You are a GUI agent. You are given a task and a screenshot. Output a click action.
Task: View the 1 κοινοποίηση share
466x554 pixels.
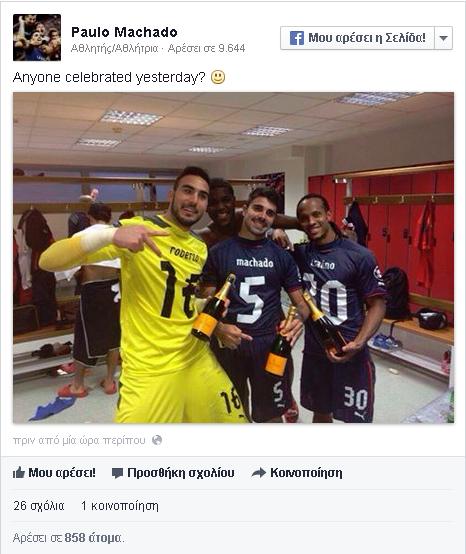click(x=120, y=506)
